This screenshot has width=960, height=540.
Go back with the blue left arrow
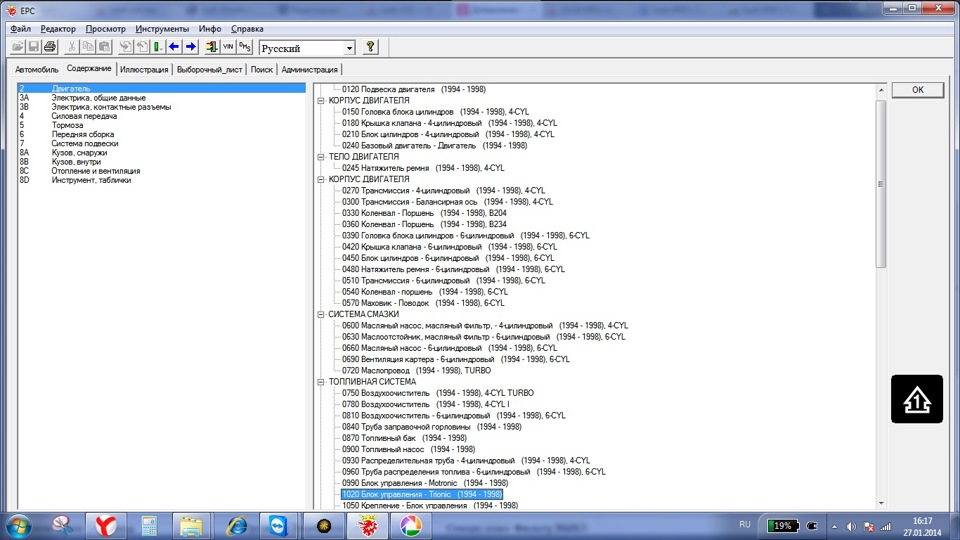click(174, 47)
